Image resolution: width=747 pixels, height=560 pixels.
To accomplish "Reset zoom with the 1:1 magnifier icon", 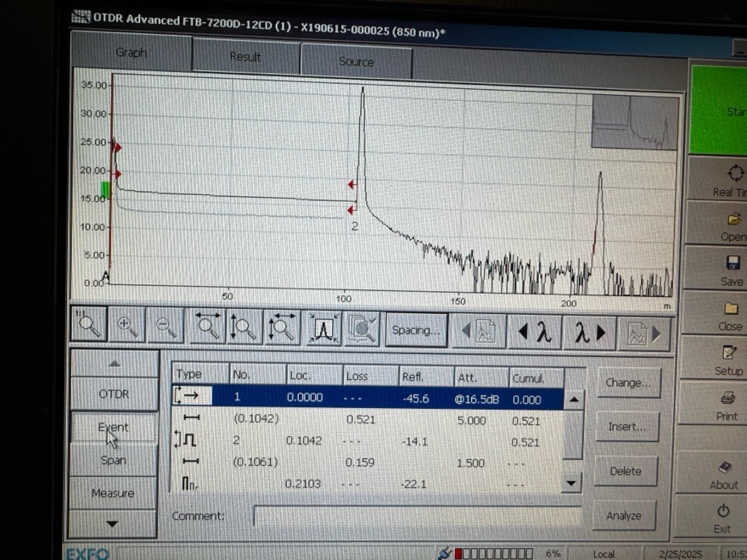I will [x=89, y=325].
